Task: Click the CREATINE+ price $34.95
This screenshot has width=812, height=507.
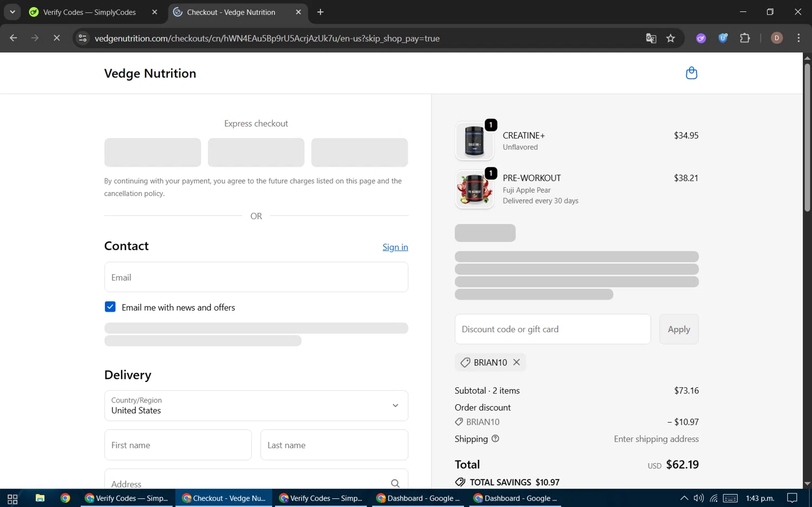Action: pos(686,135)
